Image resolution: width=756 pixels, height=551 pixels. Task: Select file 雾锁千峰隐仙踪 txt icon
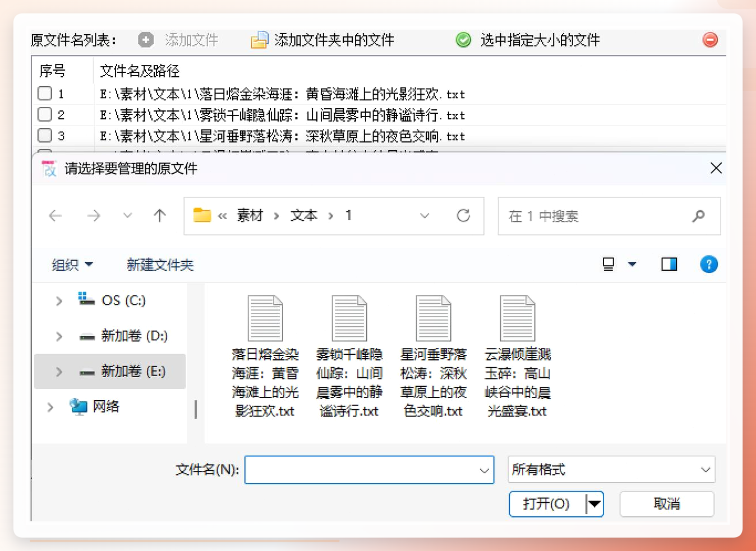click(349, 318)
